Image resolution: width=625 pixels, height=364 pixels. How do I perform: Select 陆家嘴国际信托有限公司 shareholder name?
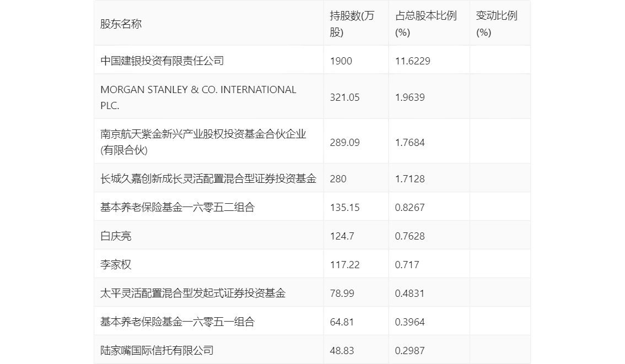157,351
